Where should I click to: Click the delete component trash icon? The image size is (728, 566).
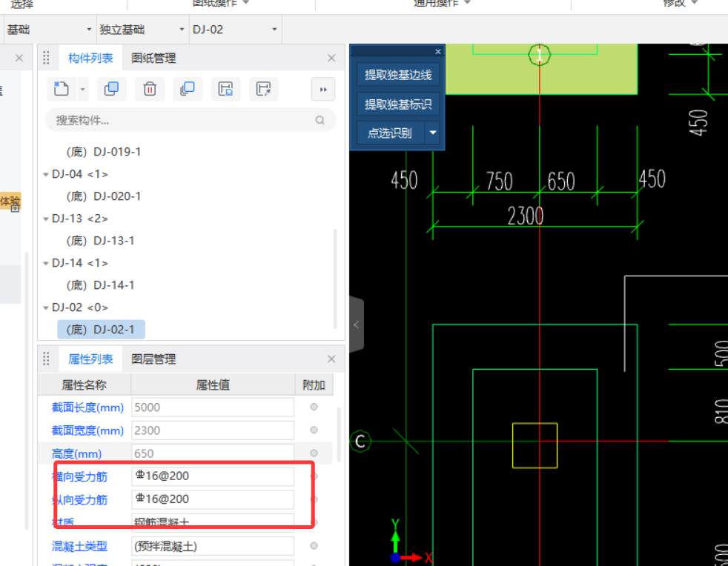pos(150,89)
